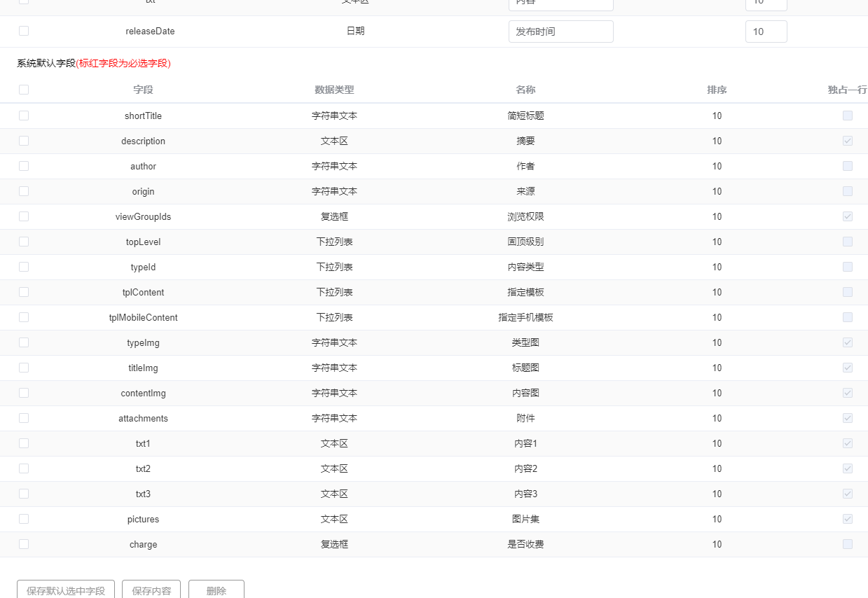Select the shortTitle row checkbox
The height and width of the screenshot is (598, 868).
coord(24,116)
